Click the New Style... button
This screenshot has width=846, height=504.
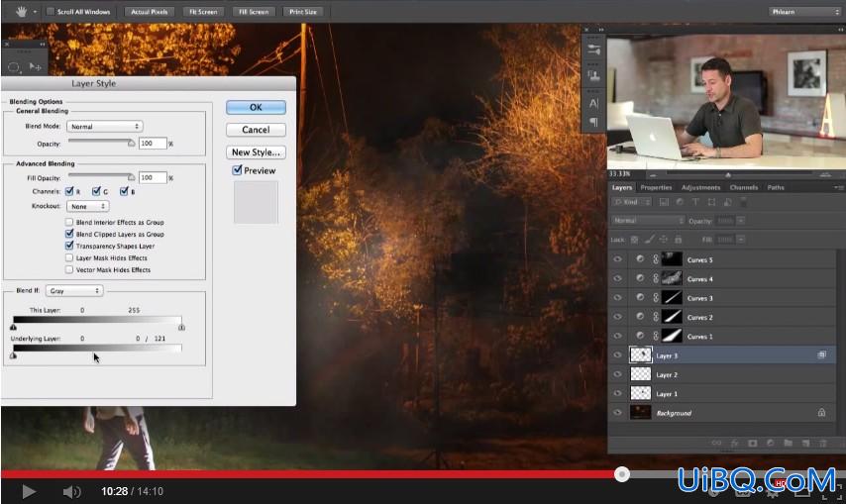point(256,152)
